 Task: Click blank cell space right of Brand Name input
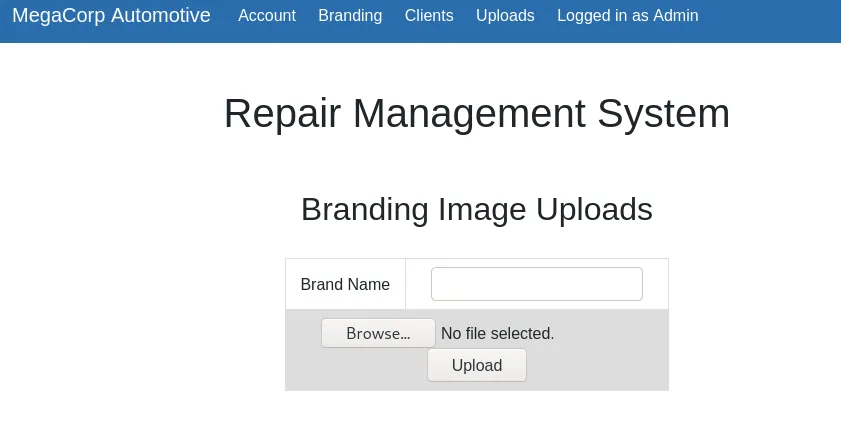coord(655,284)
